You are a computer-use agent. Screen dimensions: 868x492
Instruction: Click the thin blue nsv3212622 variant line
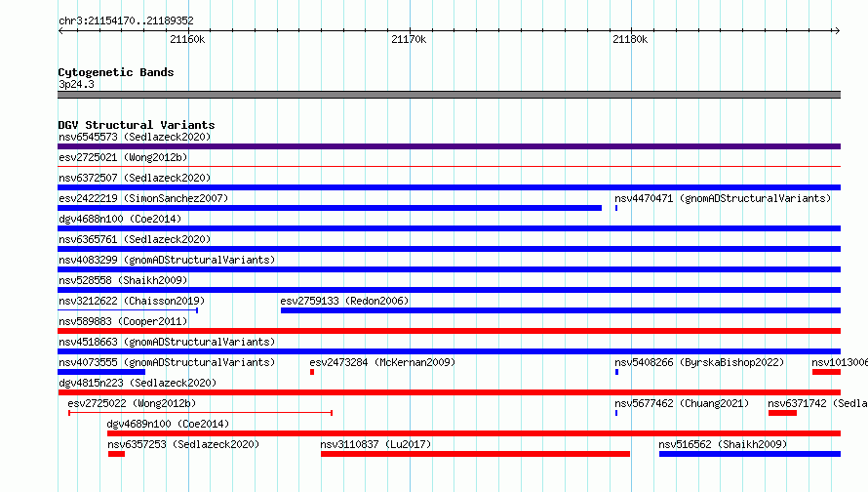pyautogui.click(x=128, y=310)
